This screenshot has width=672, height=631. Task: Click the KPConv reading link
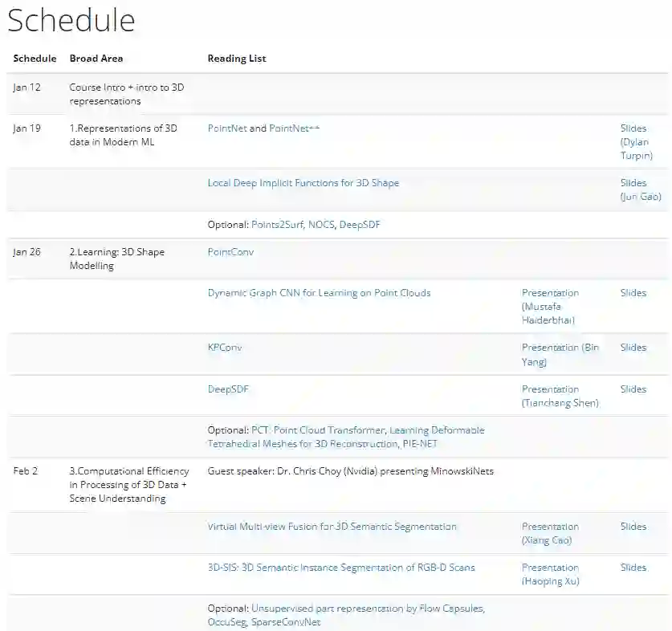point(225,348)
